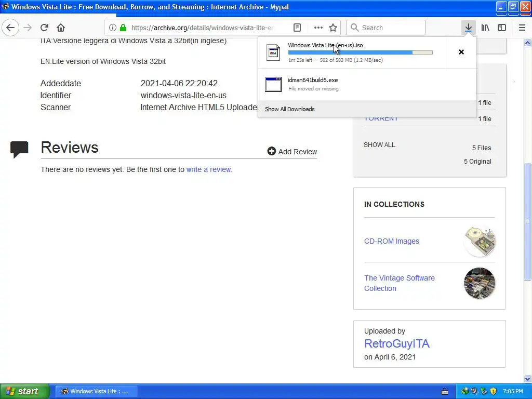Bookmark this page with the star
The height and width of the screenshot is (399, 532).
click(x=333, y=28)
